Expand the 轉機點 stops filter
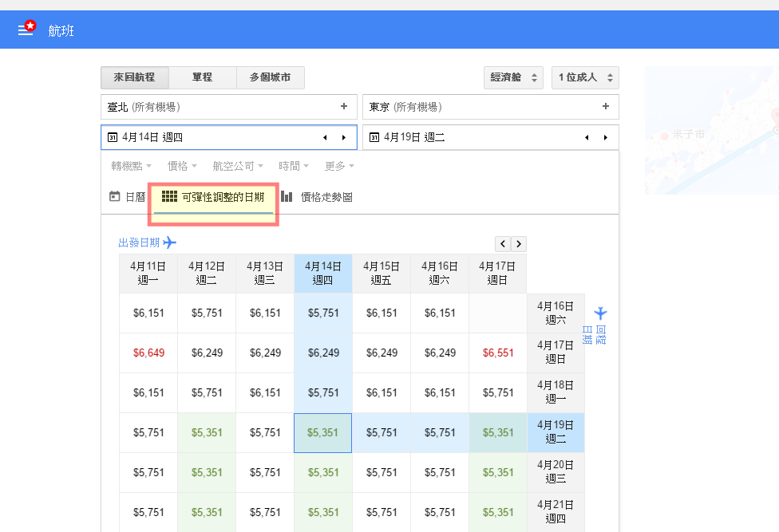This screenshot has height=532, width=779. 131,166
